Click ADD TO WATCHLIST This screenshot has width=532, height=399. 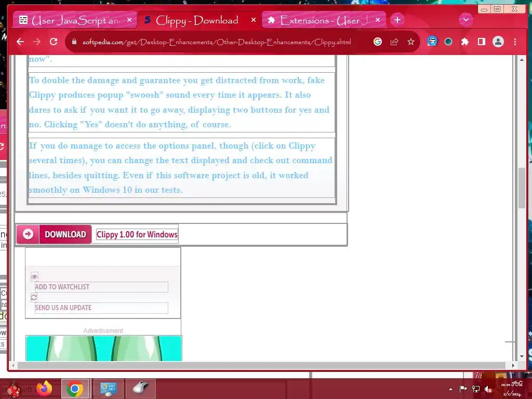pos(101,287)
